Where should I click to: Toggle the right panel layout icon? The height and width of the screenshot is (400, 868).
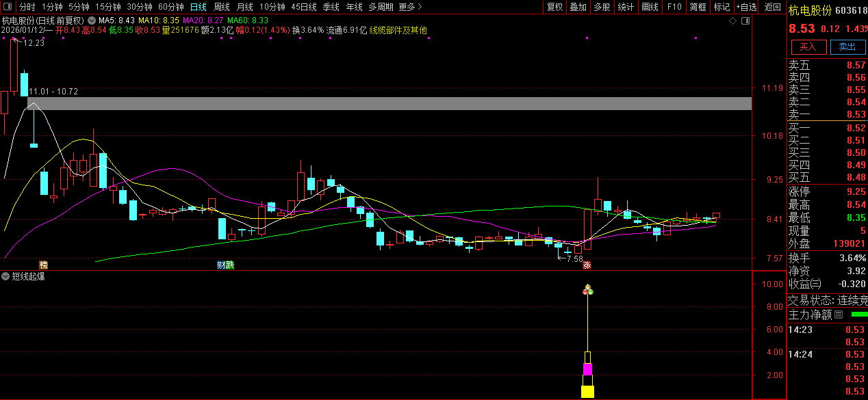[745, 21]
